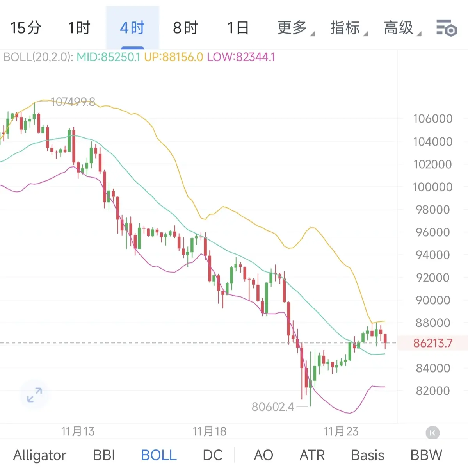
Task: Enable the AO sub-indicator
Action: pyautogui.click(x=263, y=455)
